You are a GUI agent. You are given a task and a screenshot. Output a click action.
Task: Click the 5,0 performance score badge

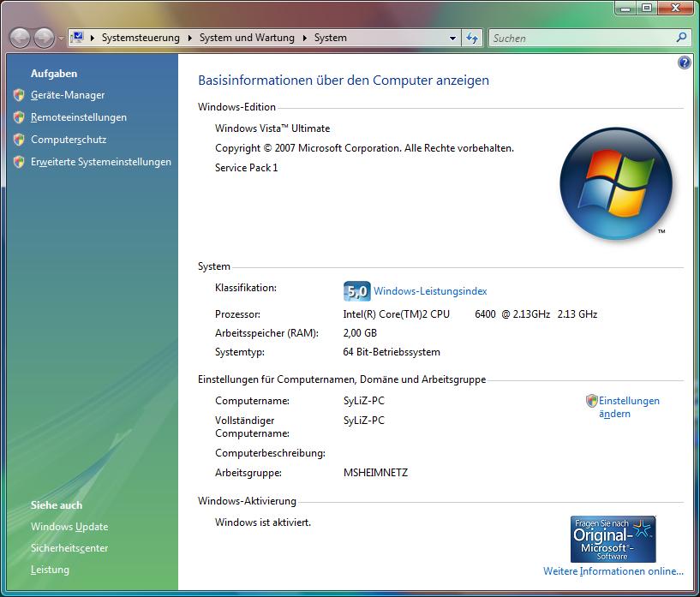click(356, 291)
